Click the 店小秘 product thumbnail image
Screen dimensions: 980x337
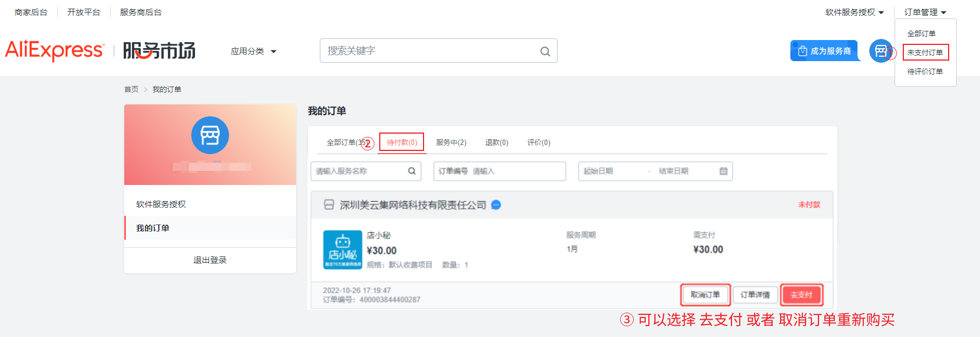click(343, 249)
